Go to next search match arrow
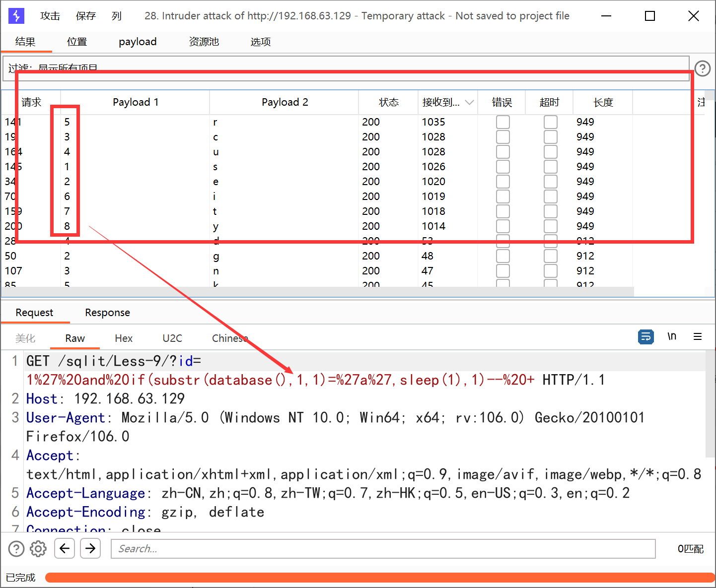 [90, 548]
